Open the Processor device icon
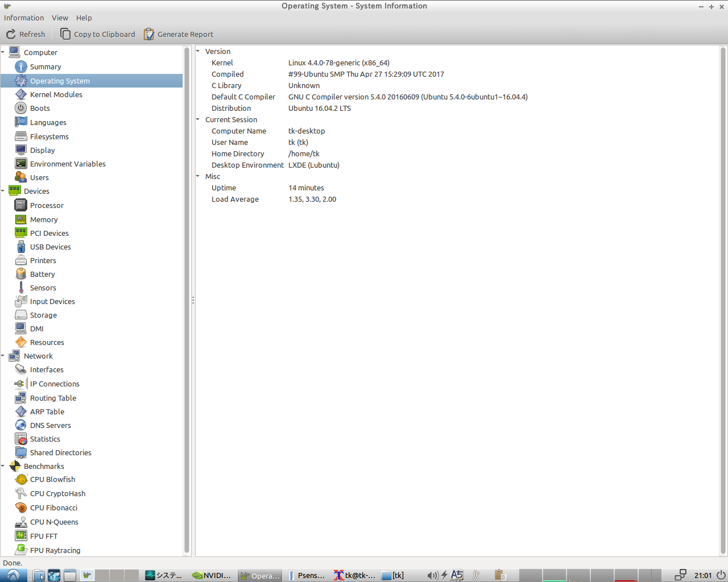The width and height of the screenshot is (728, 582). 21,205
